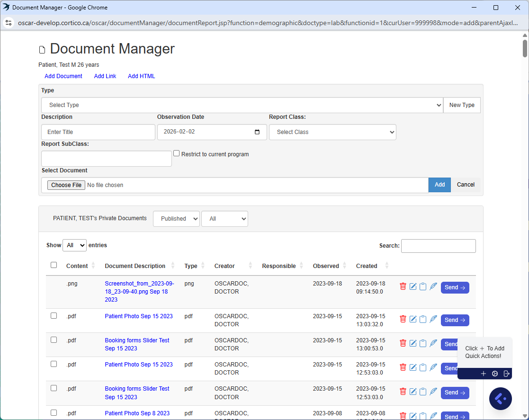
Task: Open the calendar picker in the Observation Date field
Action: (x=257, y=132)
